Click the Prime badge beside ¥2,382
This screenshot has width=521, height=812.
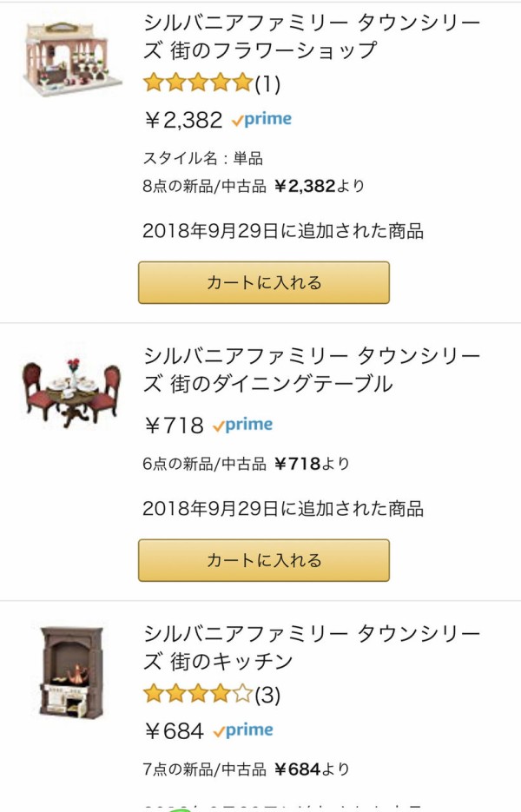(261, 120)
